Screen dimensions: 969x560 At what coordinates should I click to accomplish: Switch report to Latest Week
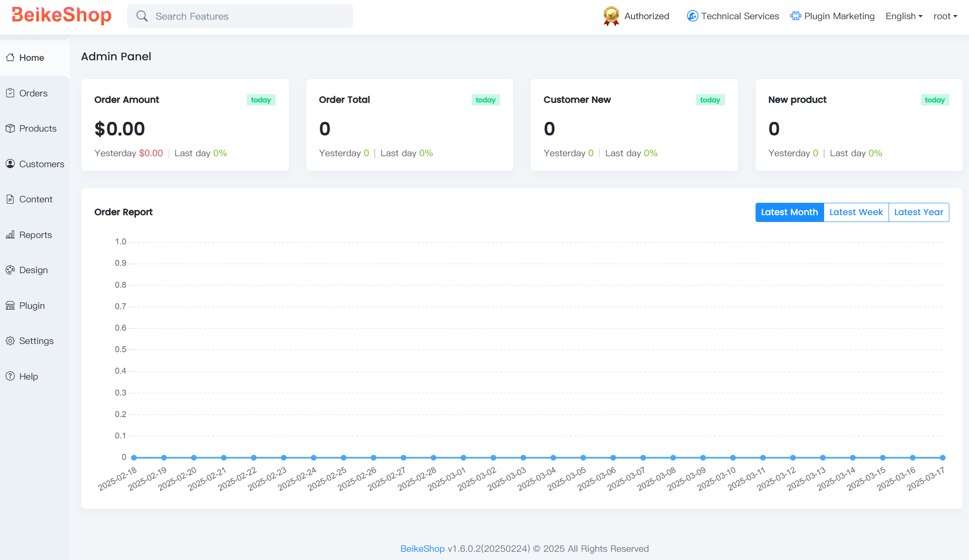coord(856,212)
